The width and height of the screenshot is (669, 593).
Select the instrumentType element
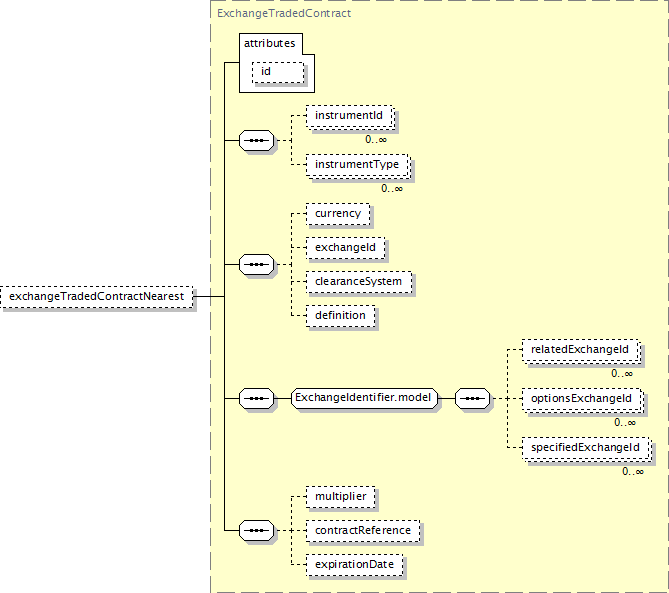coord(357,165)
